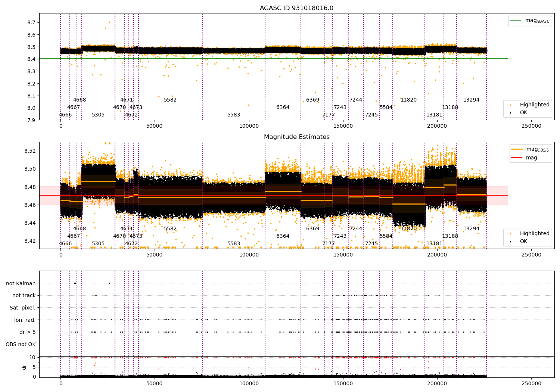Image resolution: width=560 pixels, height=392 pixels.
Task: Click OBSID label 4671 in the top plot
Action: click(x=127, y=100)
